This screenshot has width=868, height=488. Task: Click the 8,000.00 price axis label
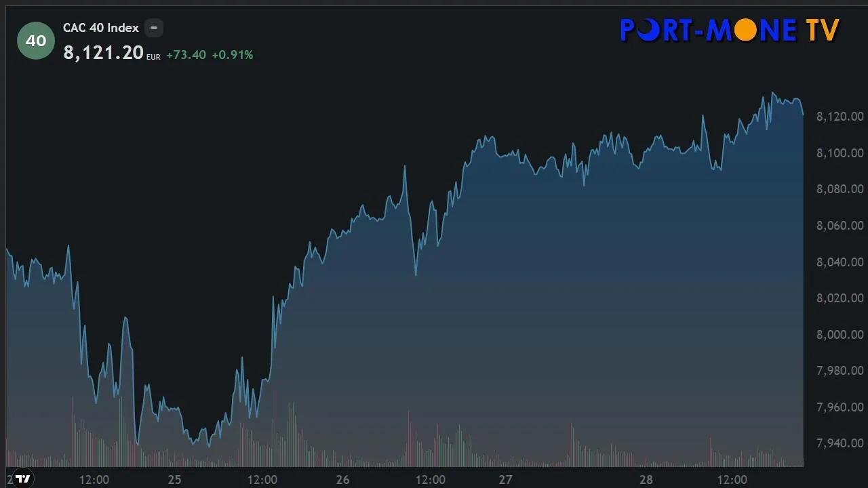pyautogui.click(x=840, y=335)
